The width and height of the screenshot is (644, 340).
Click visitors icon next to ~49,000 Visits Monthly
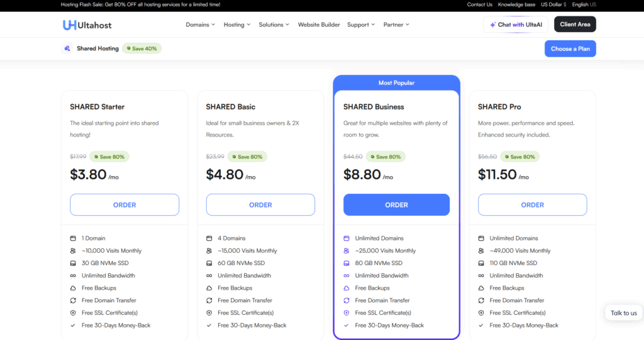pos(481,251)
